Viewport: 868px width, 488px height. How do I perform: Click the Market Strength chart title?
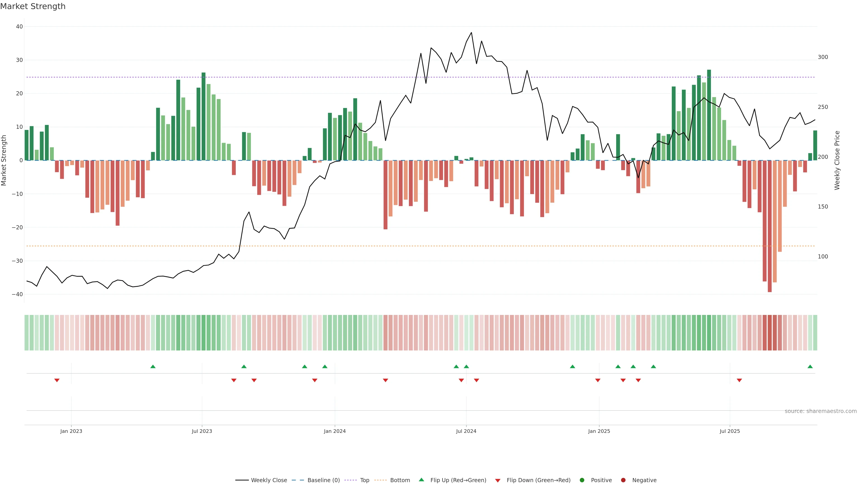[33, 6]
